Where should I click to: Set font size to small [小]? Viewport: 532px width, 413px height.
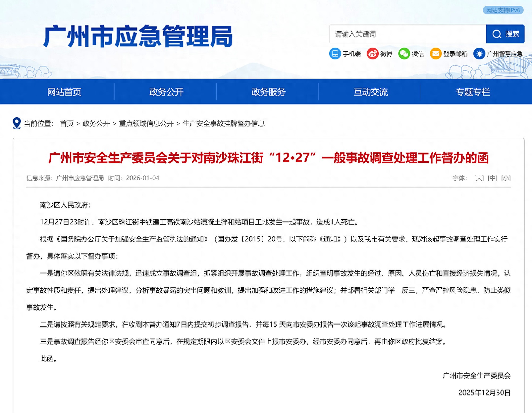[506, 178]
